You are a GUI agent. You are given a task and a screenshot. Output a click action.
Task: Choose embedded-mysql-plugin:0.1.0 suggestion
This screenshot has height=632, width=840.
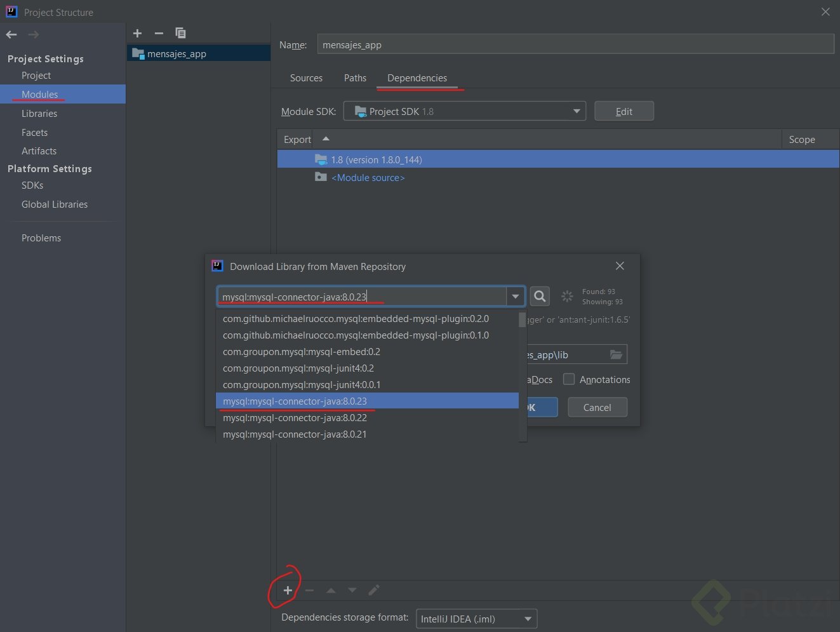[367, 335]
